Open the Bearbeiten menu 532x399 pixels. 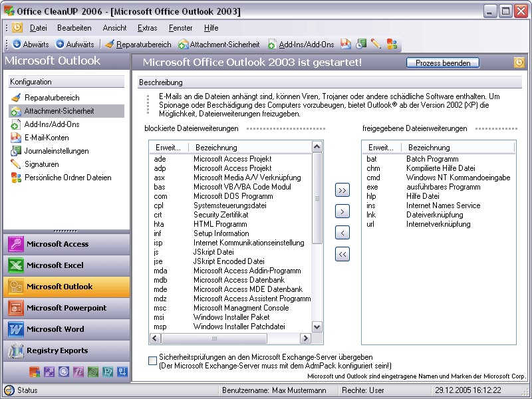pos(74,28)
